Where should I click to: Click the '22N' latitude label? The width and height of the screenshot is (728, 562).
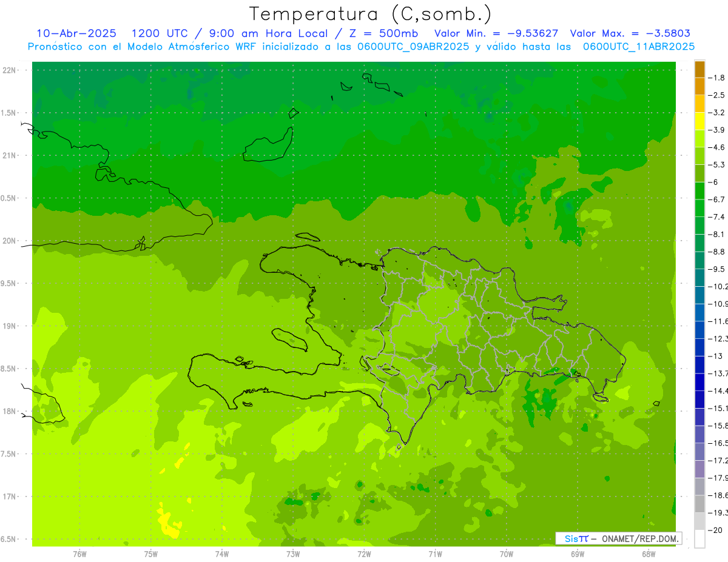[8, 70]
